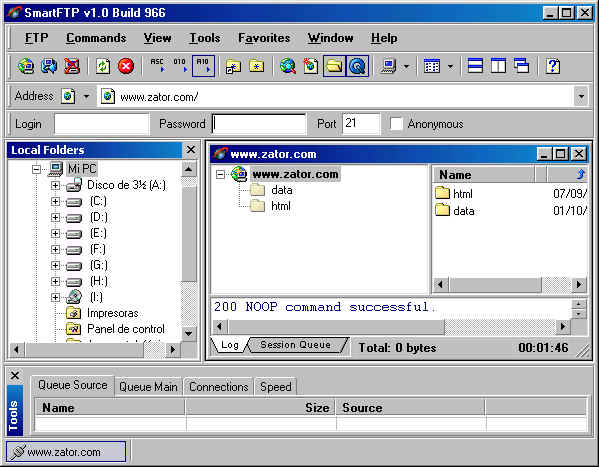Close the Local Folders panel
Viewport: 599px width, 467px height.
pyautogui.click(x=191, y=149)
